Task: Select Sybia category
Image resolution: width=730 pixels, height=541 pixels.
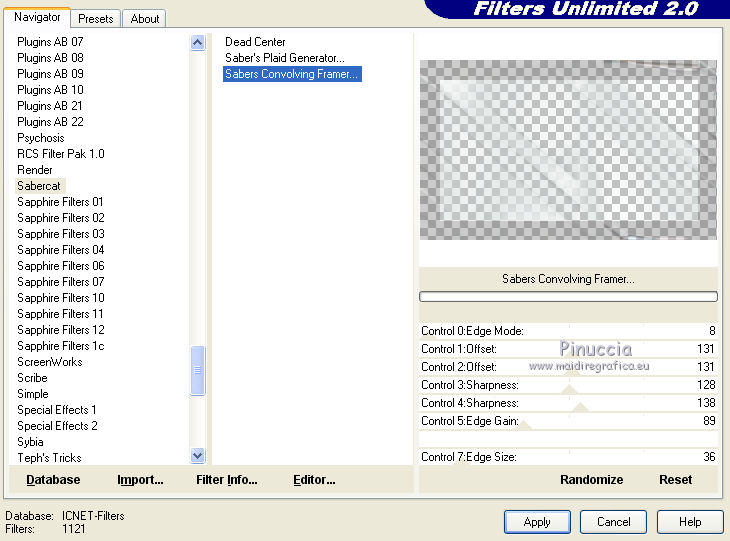Action: pos(30,442)
